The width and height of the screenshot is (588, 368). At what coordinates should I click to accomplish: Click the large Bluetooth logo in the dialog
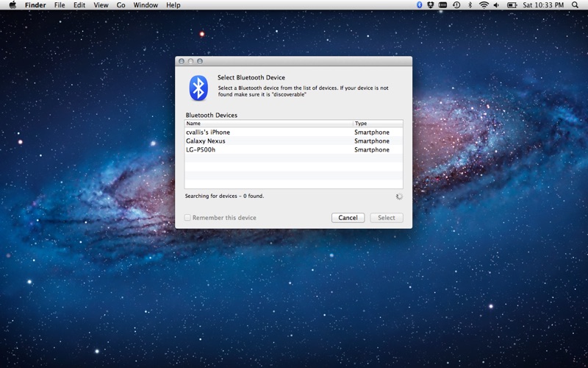[198, 88]
